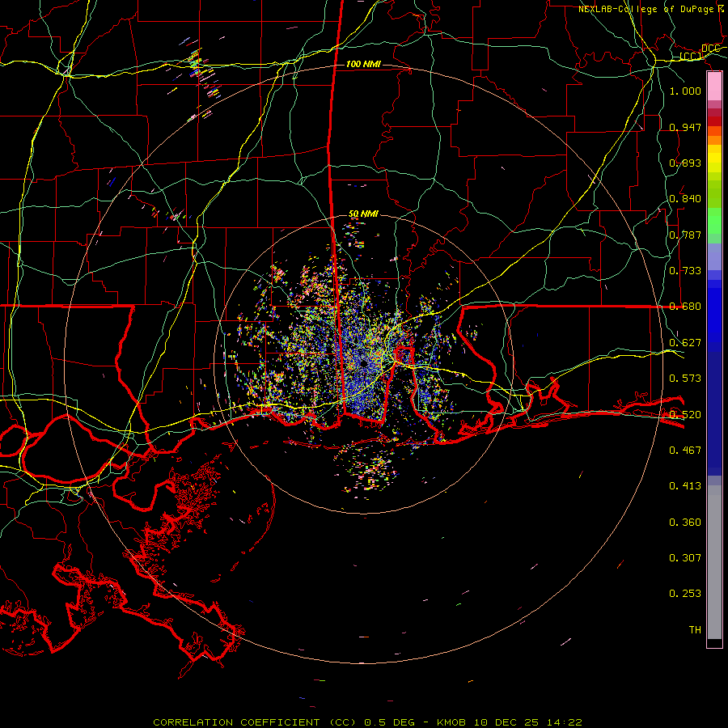The image size is (728, 728).
Task: Click the 0.520 scale value
Action: coord(685,415)
